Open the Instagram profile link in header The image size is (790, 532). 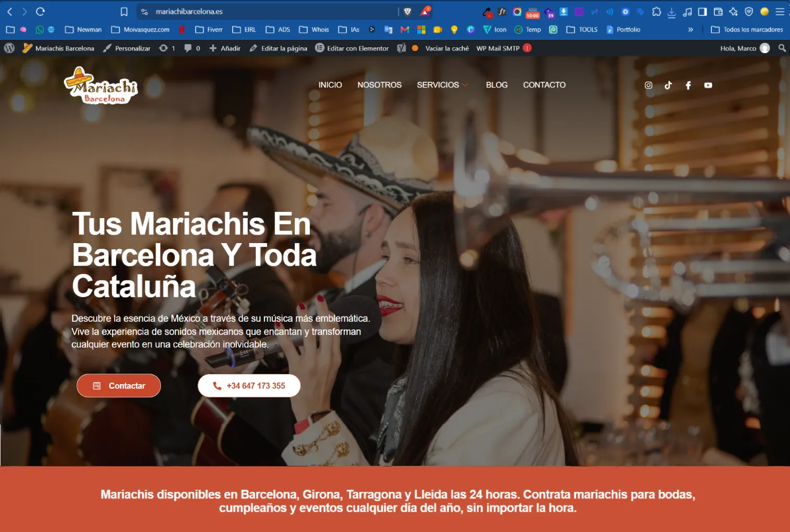[x=648, y=85]
